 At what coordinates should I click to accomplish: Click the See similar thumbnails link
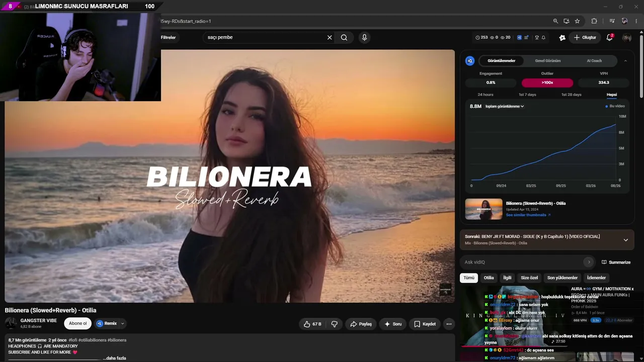click(x=528, y=215)
